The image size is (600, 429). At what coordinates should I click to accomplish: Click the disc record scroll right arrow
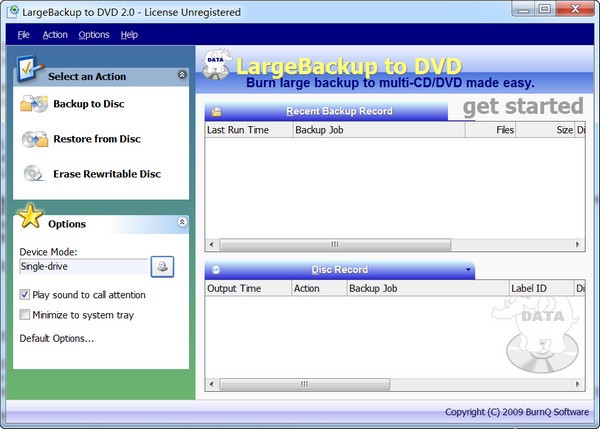[578, 384]
